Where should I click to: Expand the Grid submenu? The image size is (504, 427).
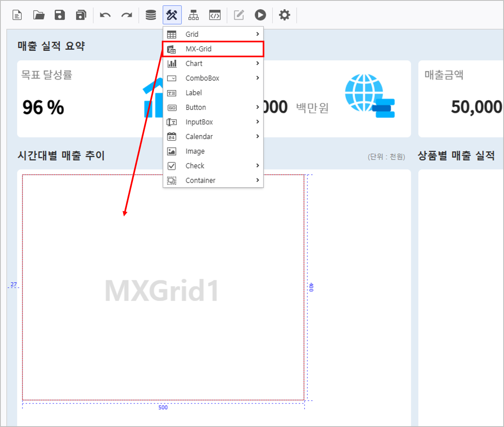[213, 34]
